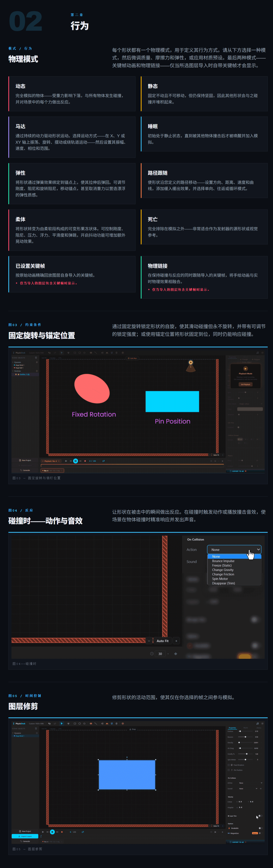The height and width of the screenshot is (868, 273).
Task: Choose None in the Action dropdown list
Action: pos(234,556)
